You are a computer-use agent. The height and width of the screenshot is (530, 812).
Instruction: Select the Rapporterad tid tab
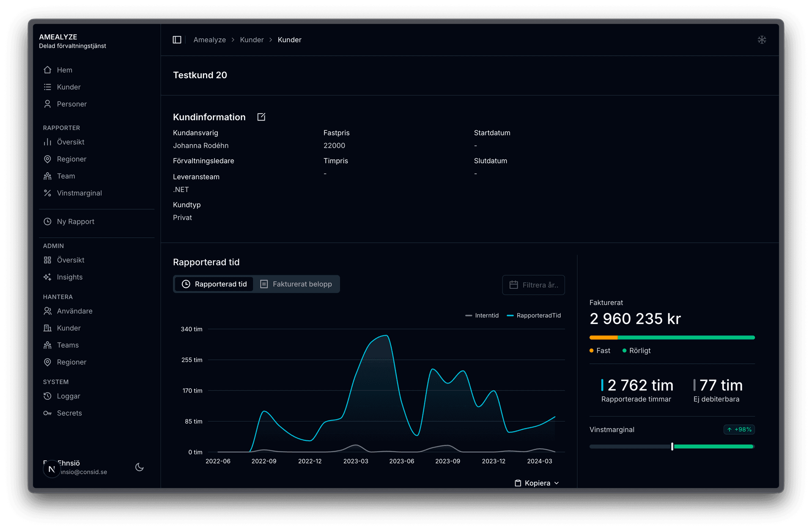point(214,284)
